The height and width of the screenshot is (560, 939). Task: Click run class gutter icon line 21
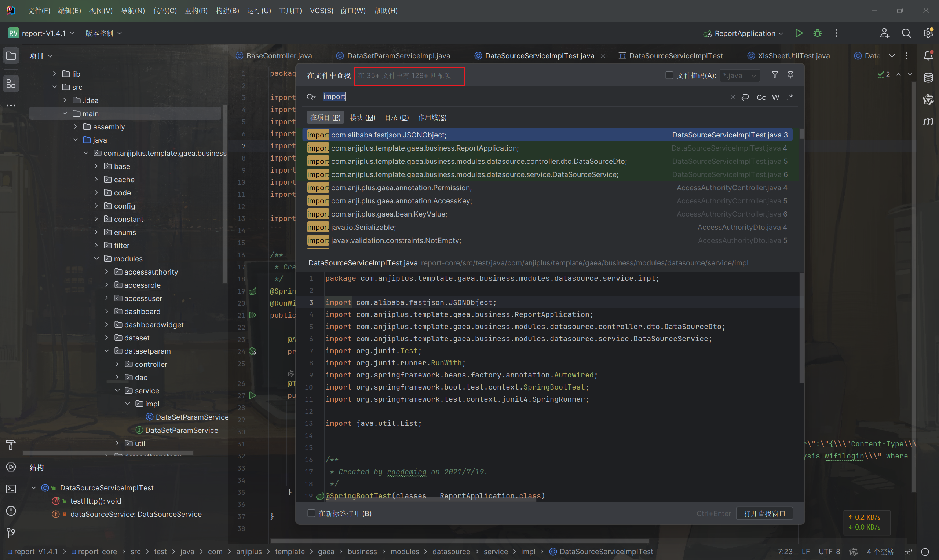(x=253, y=315)
